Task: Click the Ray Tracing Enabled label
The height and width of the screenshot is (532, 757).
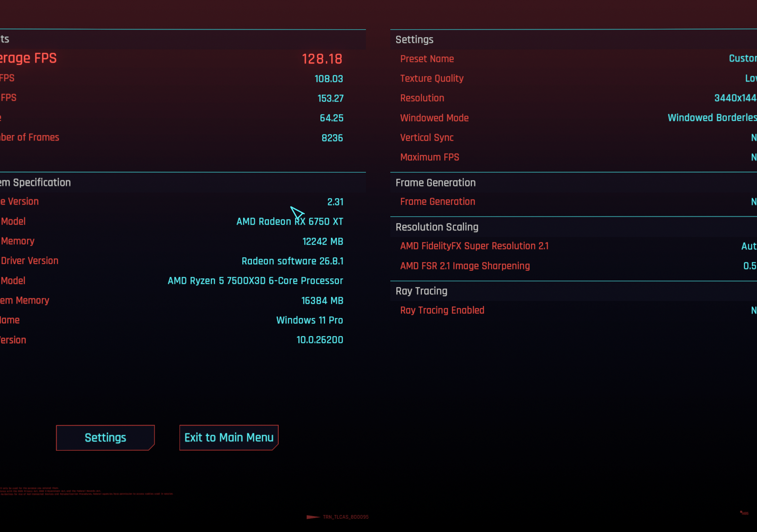Action: coord(442,310)
